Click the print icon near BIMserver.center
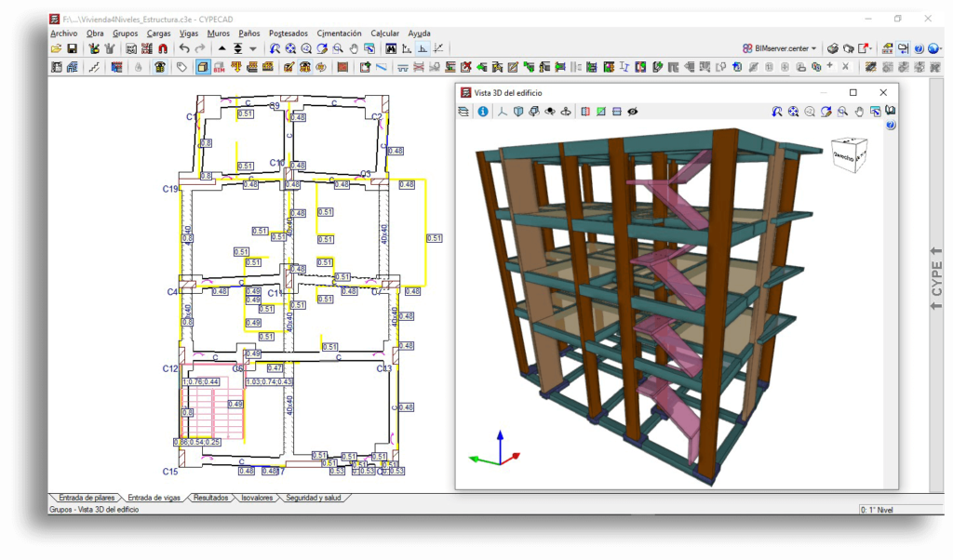Viewport: 953px width, 560px height. point(833,48)
